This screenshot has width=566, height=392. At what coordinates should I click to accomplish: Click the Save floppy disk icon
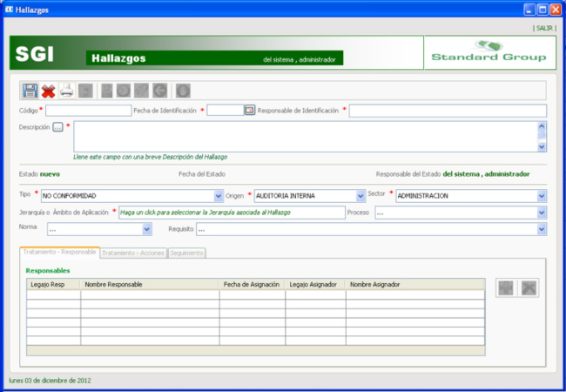[x=30, y=90]
